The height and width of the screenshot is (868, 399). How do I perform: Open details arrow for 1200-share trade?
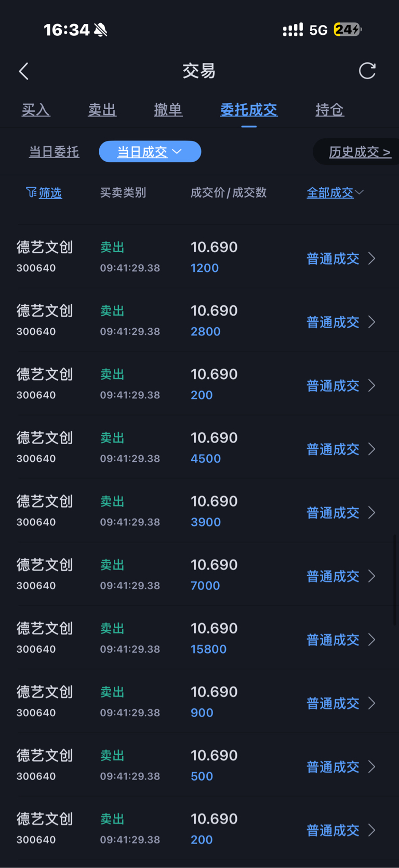coord(372,258)
